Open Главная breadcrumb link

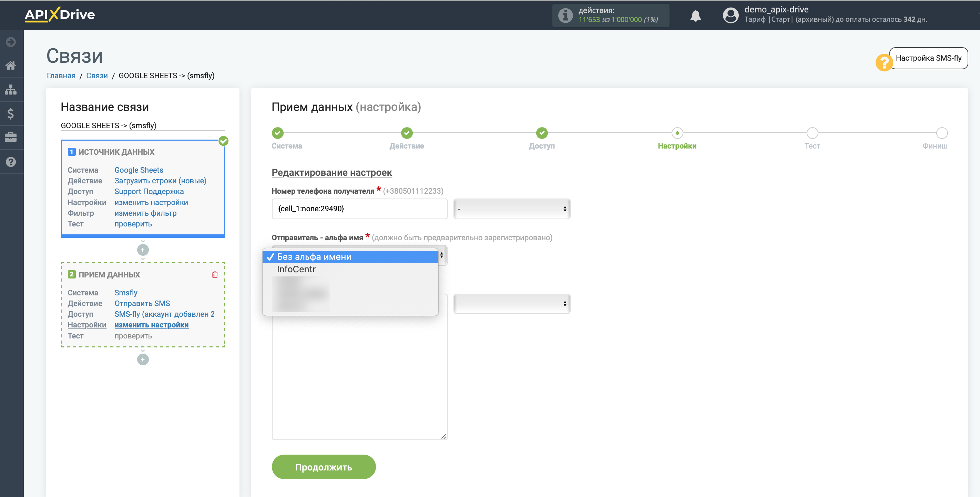point(61,76)
